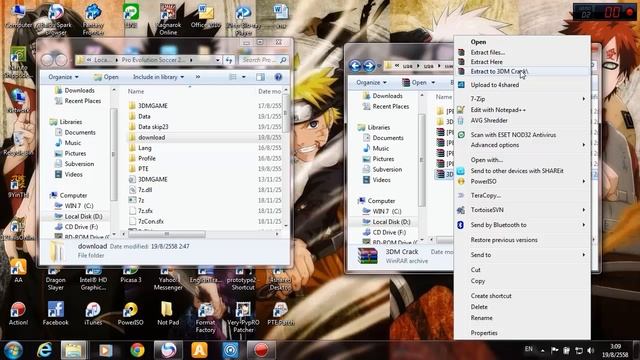This screenshot has height=360, width=640.
Task: Click help icon in left window toolbar
Action: coord(278,77)
